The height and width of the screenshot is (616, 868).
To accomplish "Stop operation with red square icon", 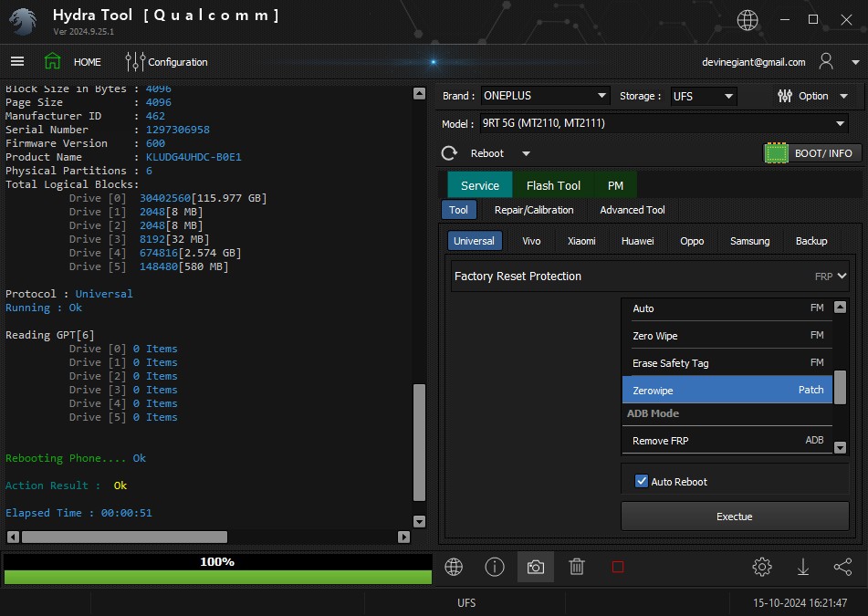I will click(x=618, y=567).
